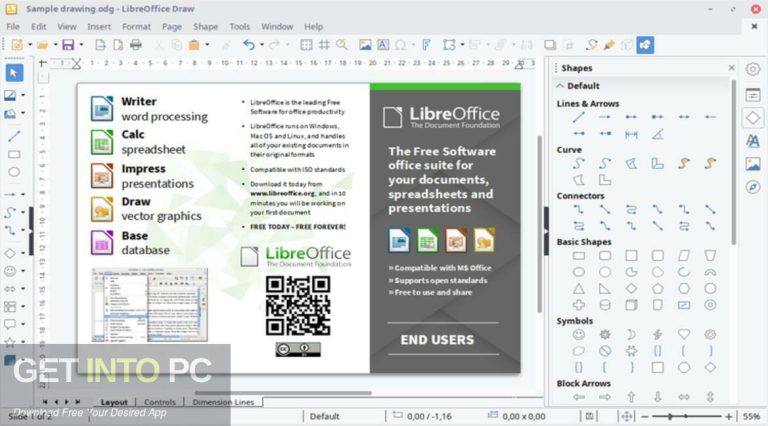
Task: Select the Layout layer tab
Action: point(114,402)
